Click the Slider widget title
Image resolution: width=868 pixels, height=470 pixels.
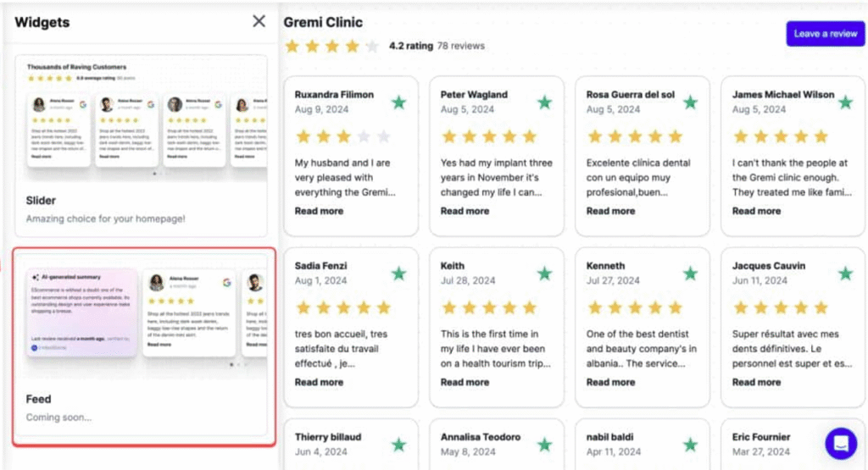coord(41,201)
